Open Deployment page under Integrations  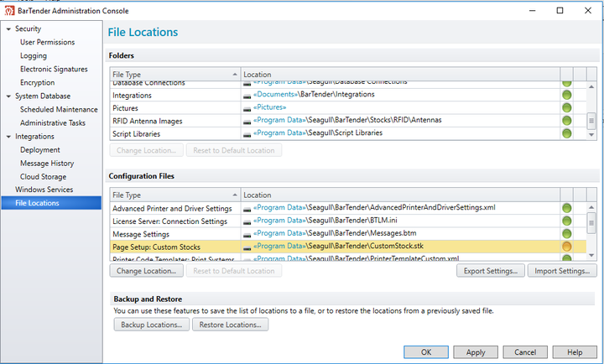[x=40, y=150]
